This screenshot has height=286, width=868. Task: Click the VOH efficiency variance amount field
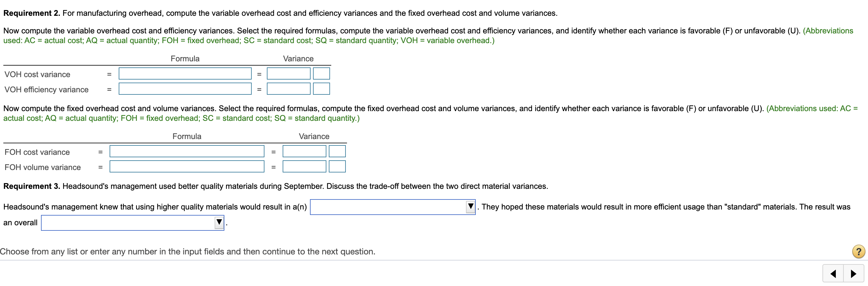(x=288, y=89)
